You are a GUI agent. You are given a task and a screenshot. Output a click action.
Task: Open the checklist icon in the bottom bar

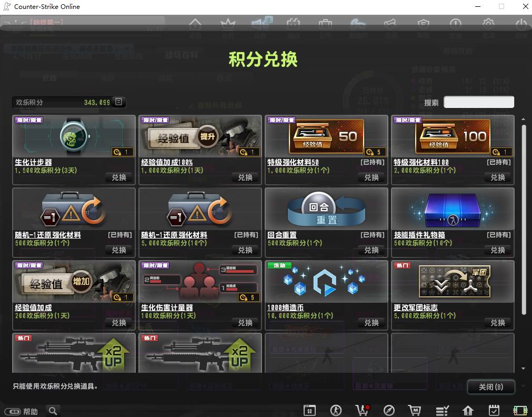441,410
